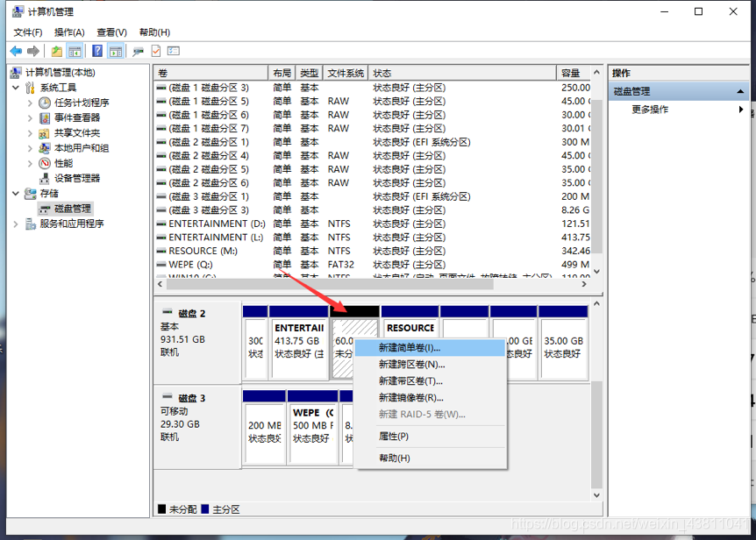Viewport: 756px width, 540px height.
Task: Expand the 服务和应用程序 node
Action: click(x=16, y=224)
